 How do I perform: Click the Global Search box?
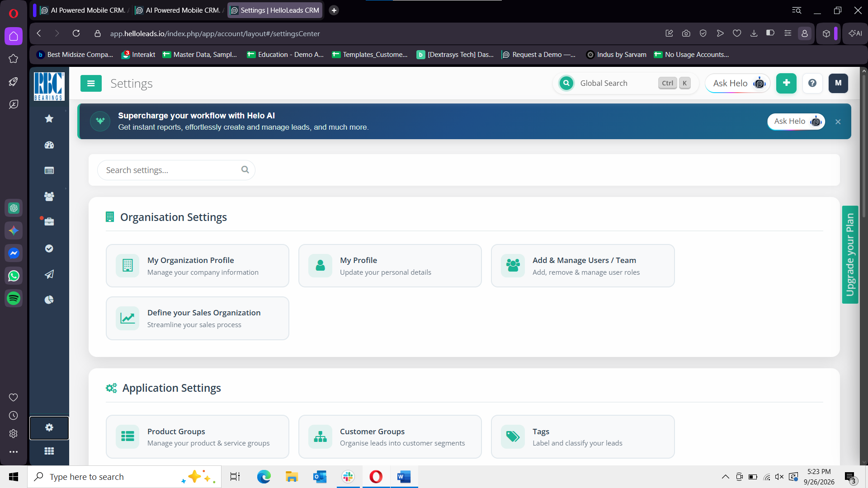click(x=626, y=83)
